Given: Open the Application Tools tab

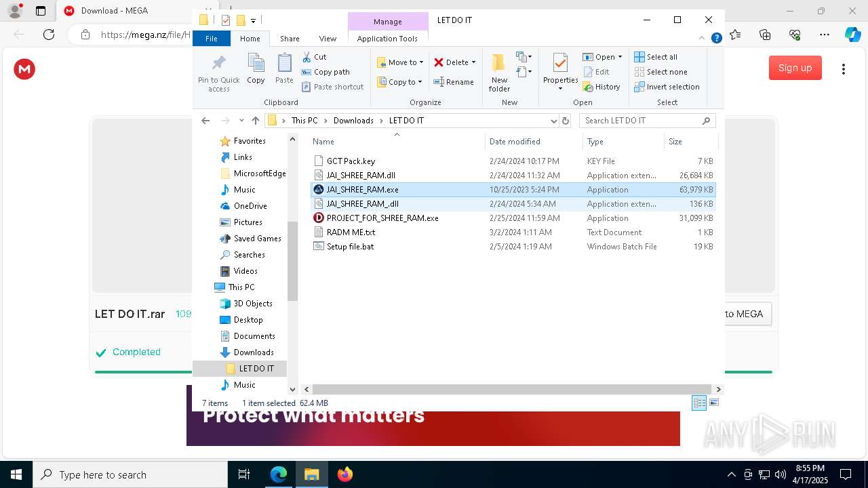Looking at the screenshot, I should [387, 39].
